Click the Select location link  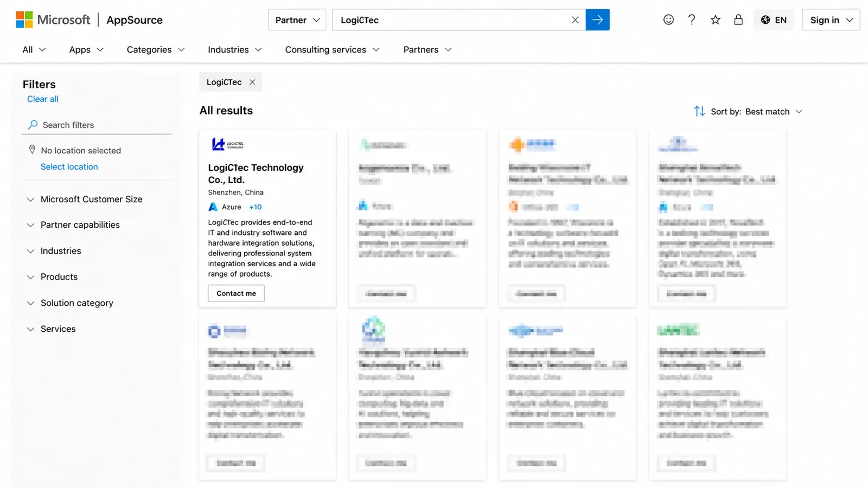69,167
